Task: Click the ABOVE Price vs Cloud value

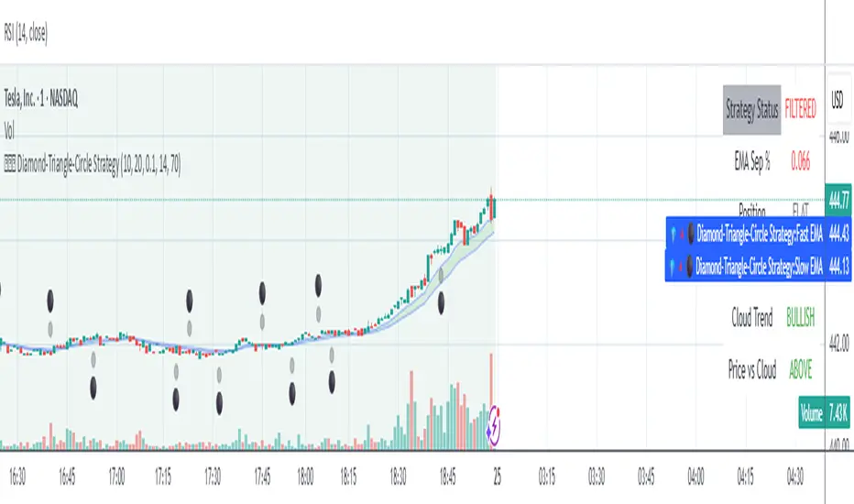Action: pos(798,369)
